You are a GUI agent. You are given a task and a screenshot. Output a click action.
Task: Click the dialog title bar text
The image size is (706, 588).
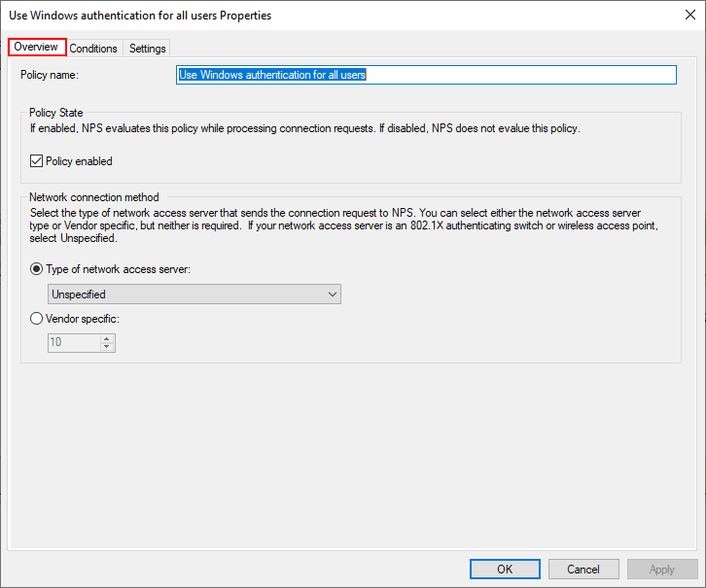[140, 16]
